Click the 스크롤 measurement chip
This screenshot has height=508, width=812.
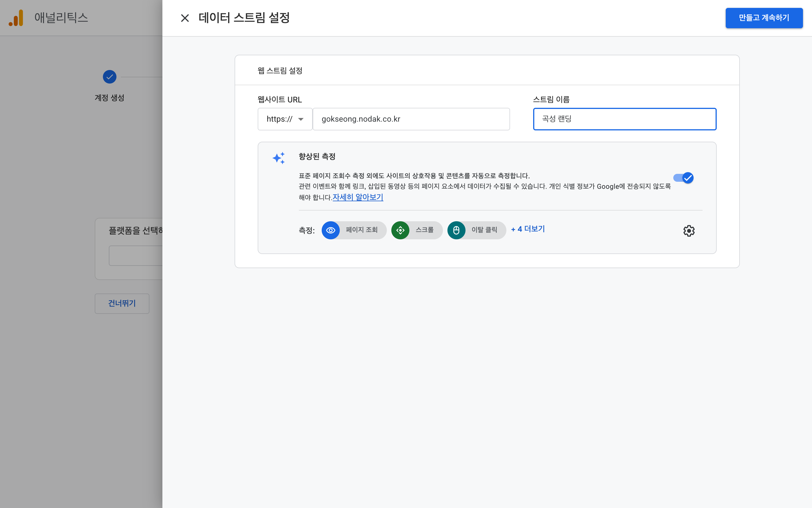[417, 230]
